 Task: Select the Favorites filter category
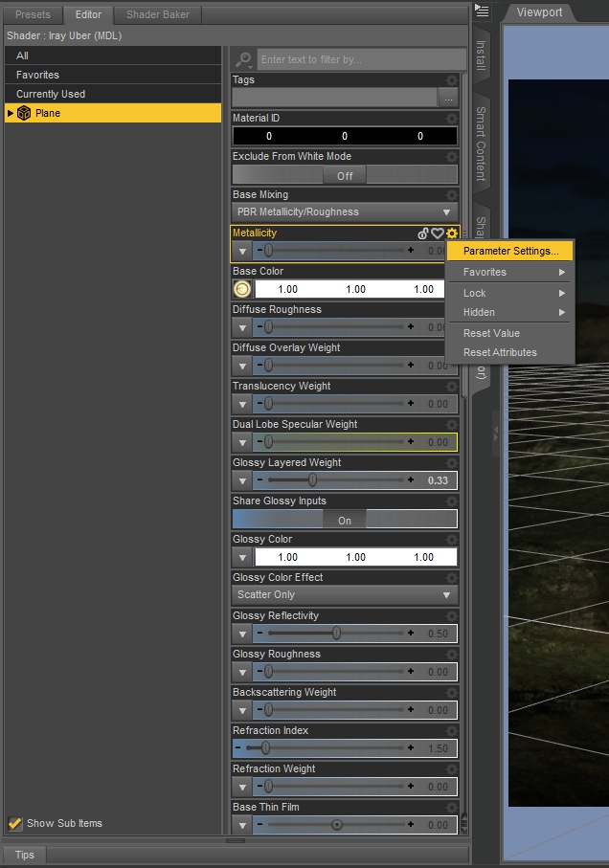(x=113, y=75)
